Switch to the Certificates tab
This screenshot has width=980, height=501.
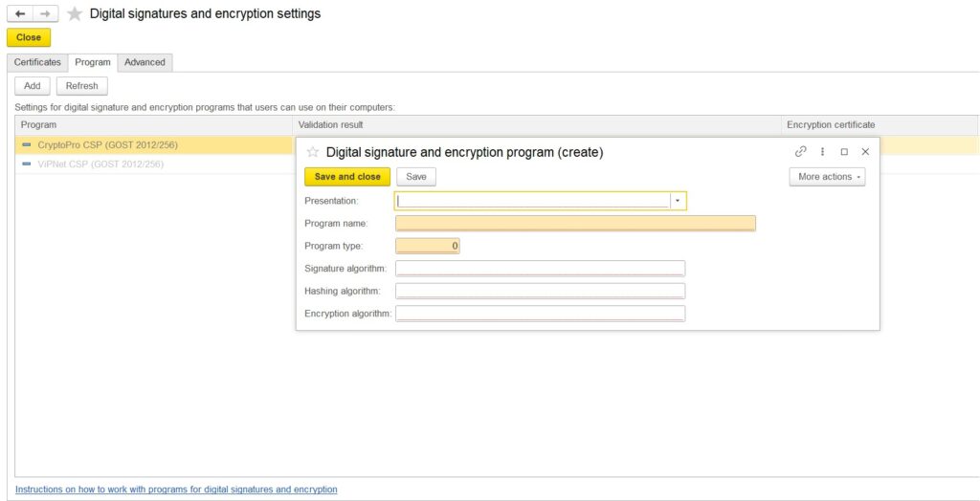tap(37, 62)
